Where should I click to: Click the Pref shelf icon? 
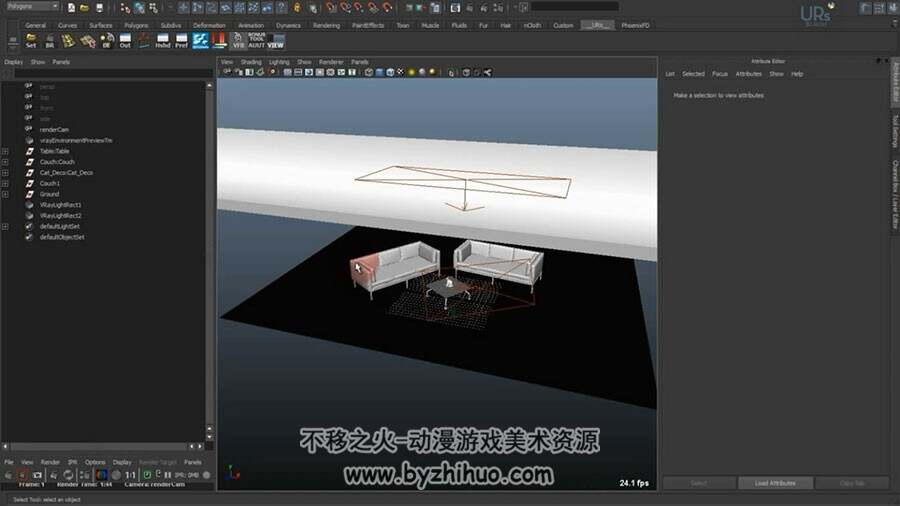(181, 41)
